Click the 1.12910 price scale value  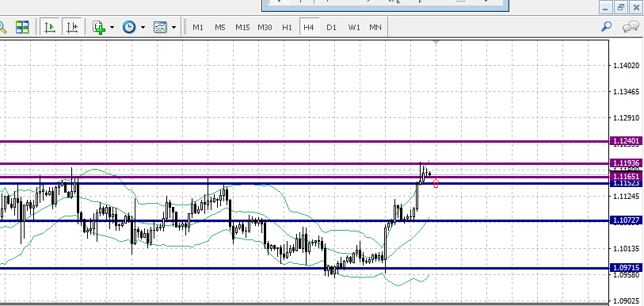(626, 117)
